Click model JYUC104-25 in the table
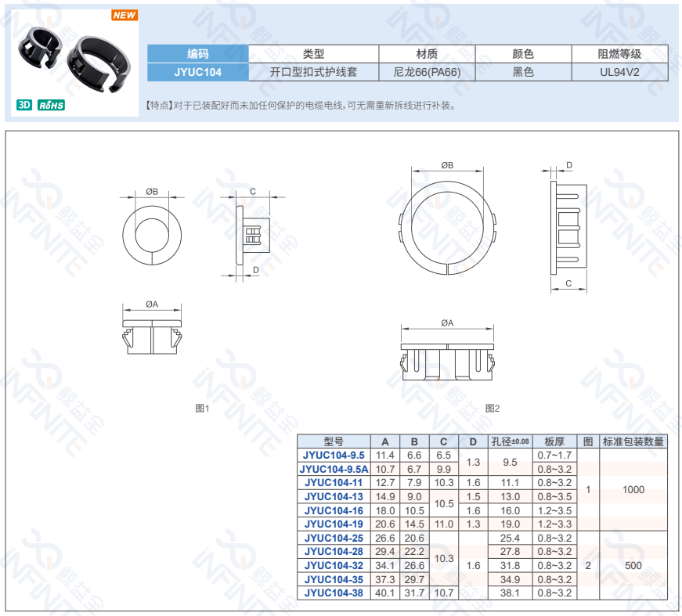Viewport: 682px width, 616px height. click(x=334, y=538)
